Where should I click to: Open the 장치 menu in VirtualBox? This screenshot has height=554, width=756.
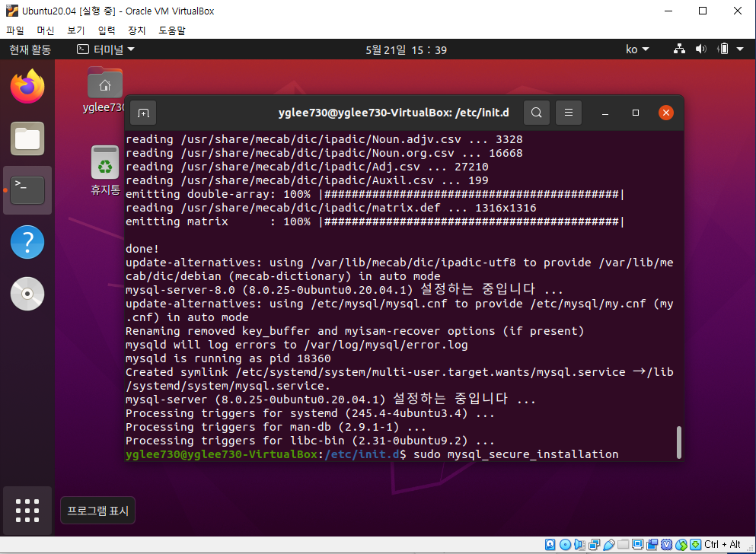click(x=137, y=30)
